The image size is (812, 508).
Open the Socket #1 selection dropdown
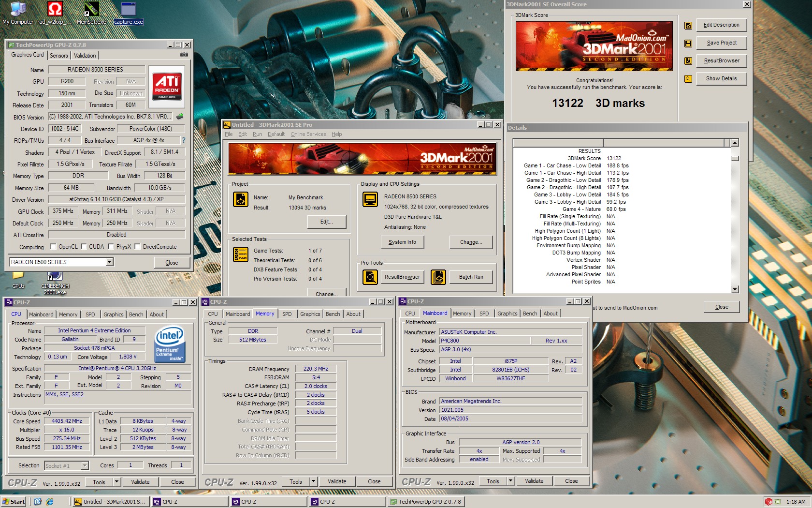(85, 465)
